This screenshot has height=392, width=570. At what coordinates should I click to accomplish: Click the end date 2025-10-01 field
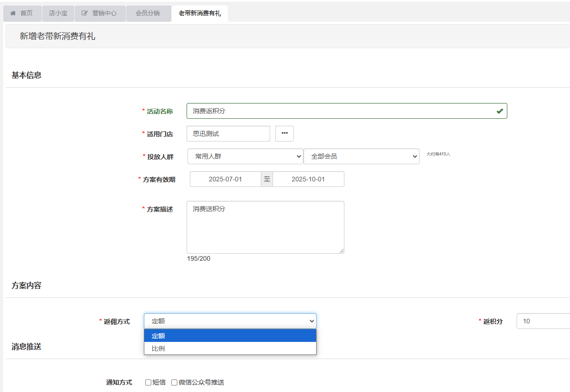click(x=308, y=179)
